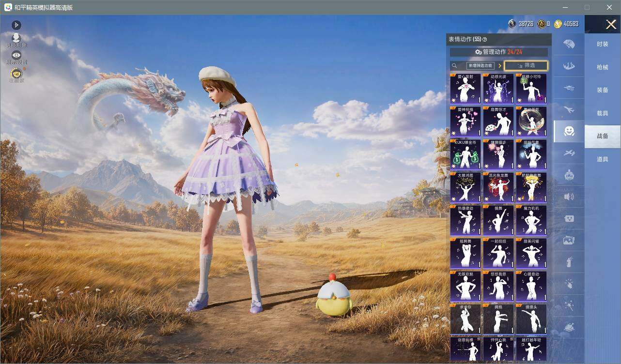
Task: Click the 新增筛选功能 tip label
Action: (480, 66)
